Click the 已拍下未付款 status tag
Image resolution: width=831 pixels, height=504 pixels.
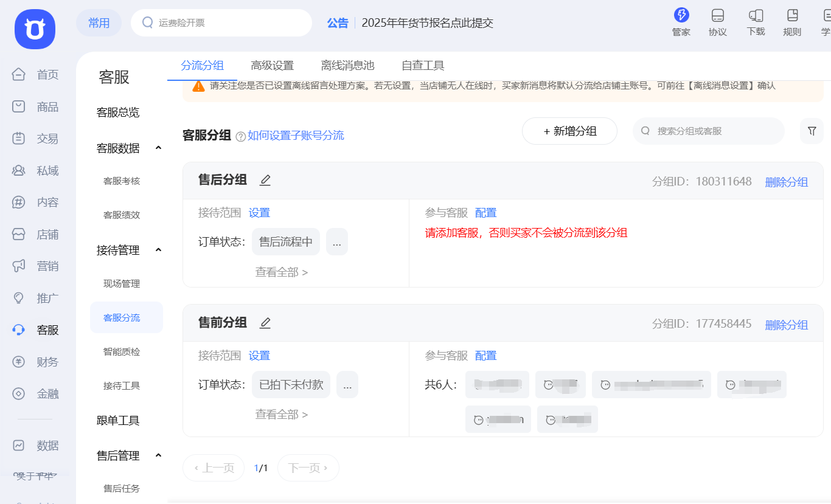[291, 385]
